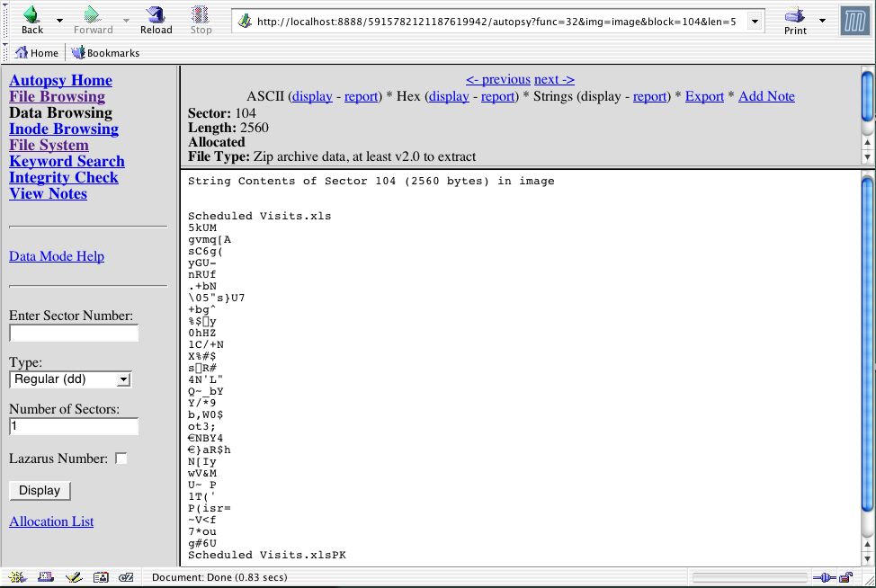
Task: Open the Composer icon in status bar
Action: [74, 577]
